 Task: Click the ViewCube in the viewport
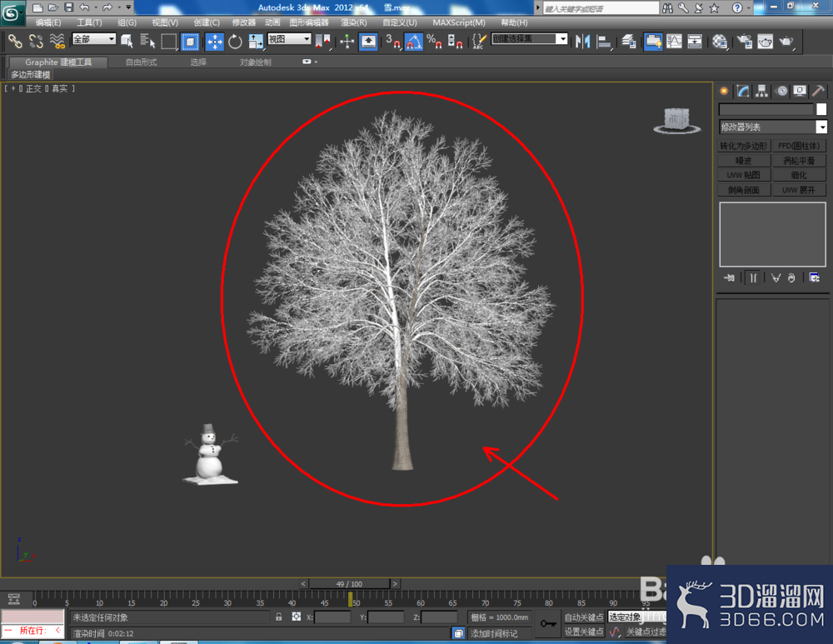(x=676, y=121)
